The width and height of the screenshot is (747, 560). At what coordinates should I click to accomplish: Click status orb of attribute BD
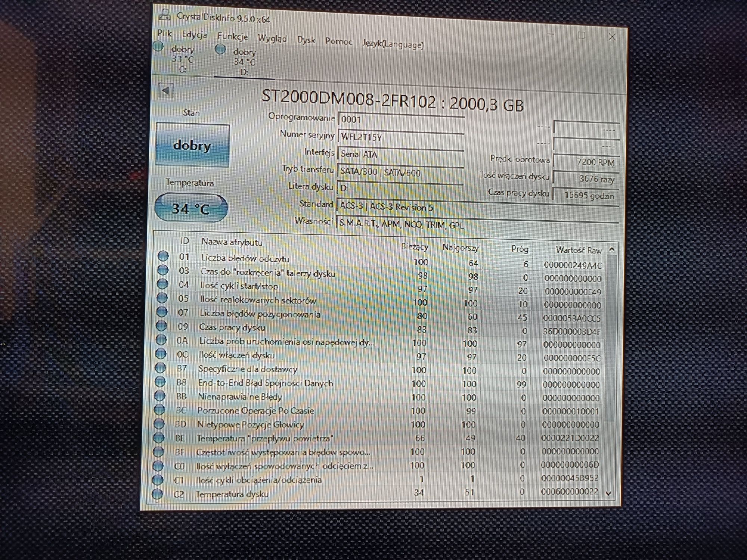tap(159, 423)
